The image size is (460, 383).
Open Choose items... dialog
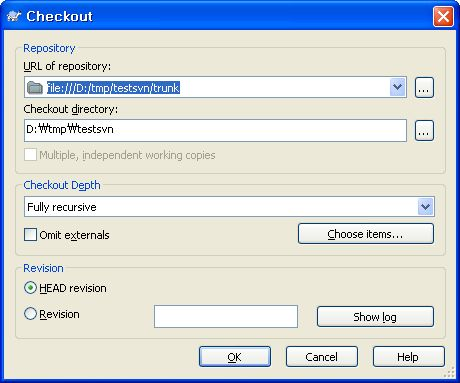tap(366, 234)
